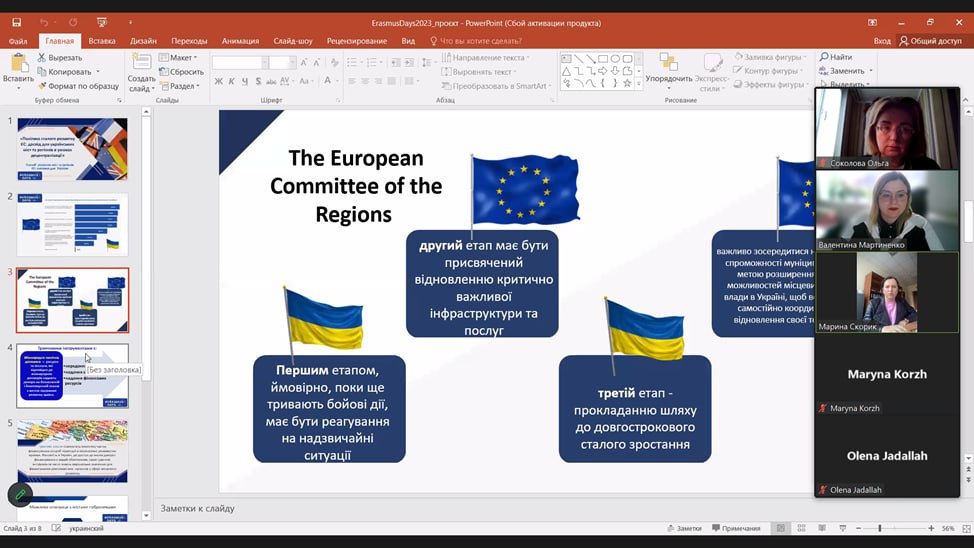Viewport: 974px width, 548px height.
Task: Expand the shapes gallery more button
Action: click(x=639, y=83)
